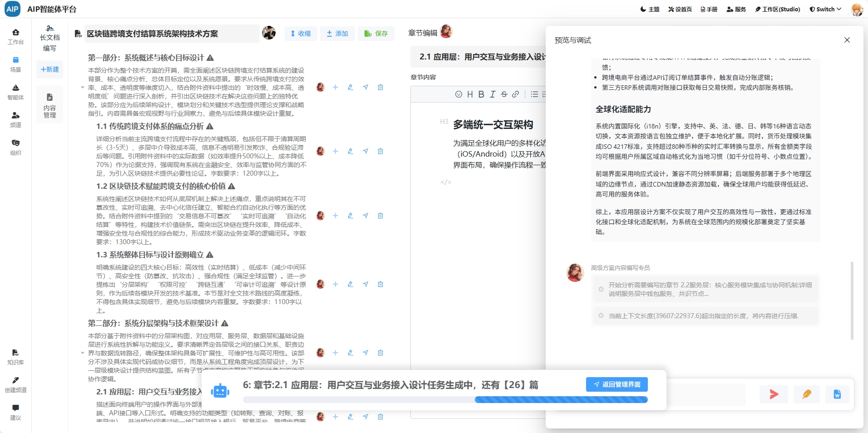
Task: Collapse the 第二部分 section using its arrow
Action: coord(83,353)
